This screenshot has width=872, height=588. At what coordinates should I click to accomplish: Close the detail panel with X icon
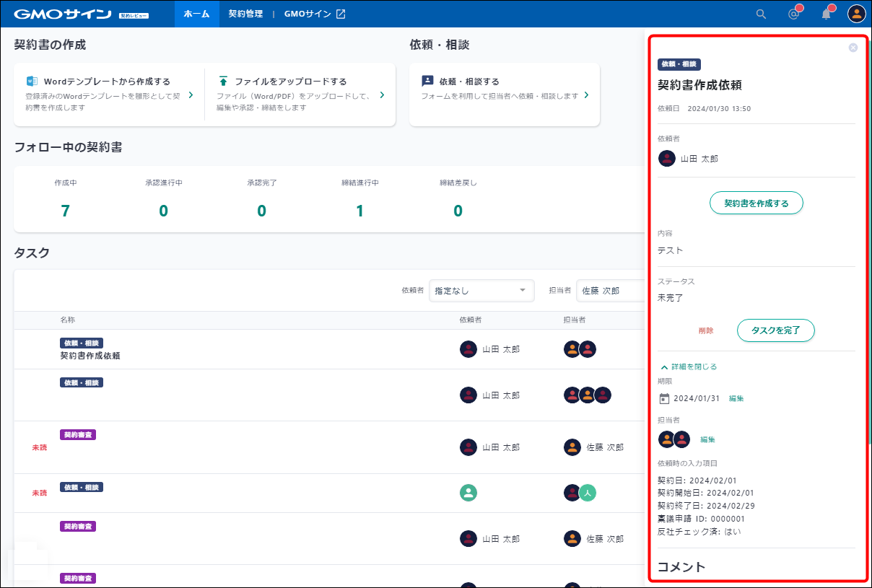(x=853, y=48)
